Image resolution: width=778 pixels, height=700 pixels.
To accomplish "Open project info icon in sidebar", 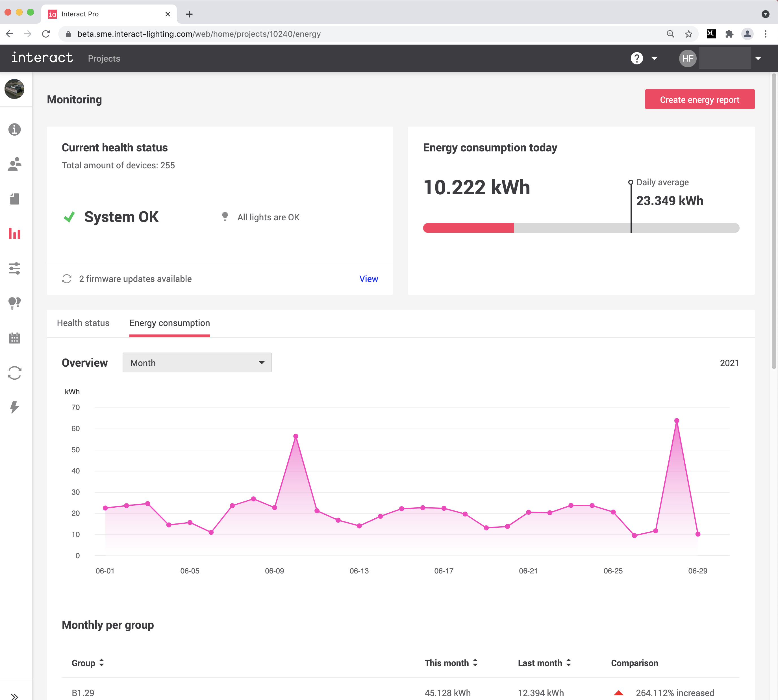I will 15,130.
